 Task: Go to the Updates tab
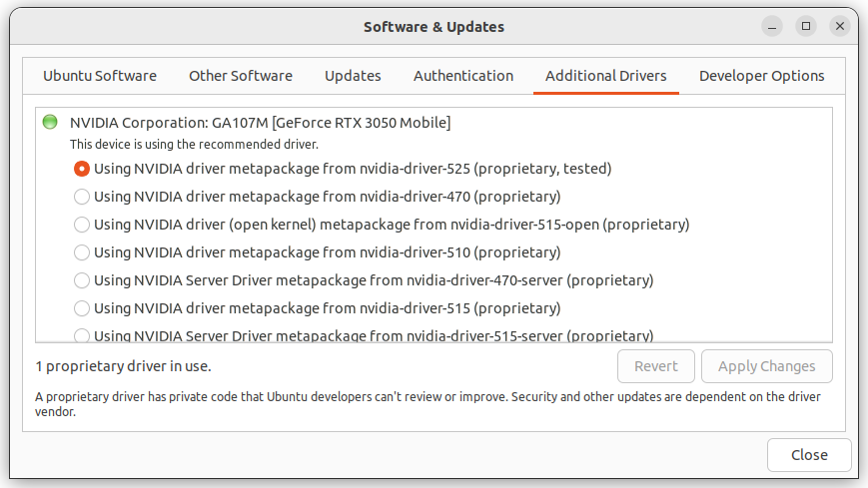pyautogui.click(x=353, y=76)
